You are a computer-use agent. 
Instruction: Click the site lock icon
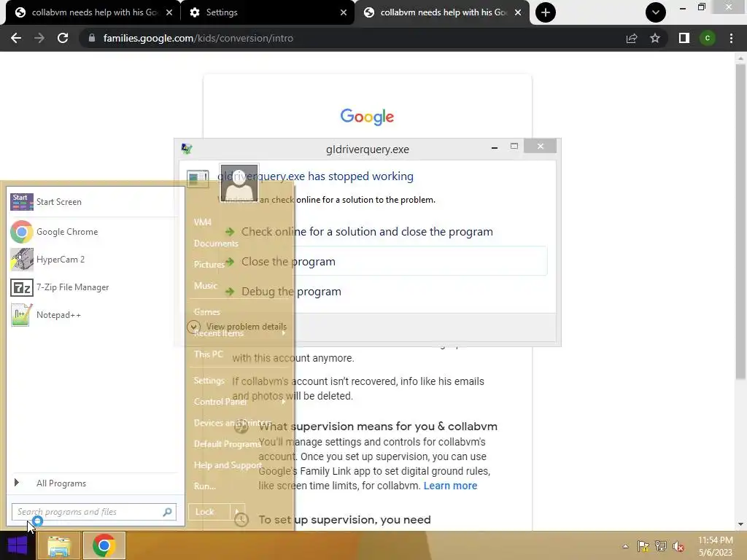[x=92, y=38]
